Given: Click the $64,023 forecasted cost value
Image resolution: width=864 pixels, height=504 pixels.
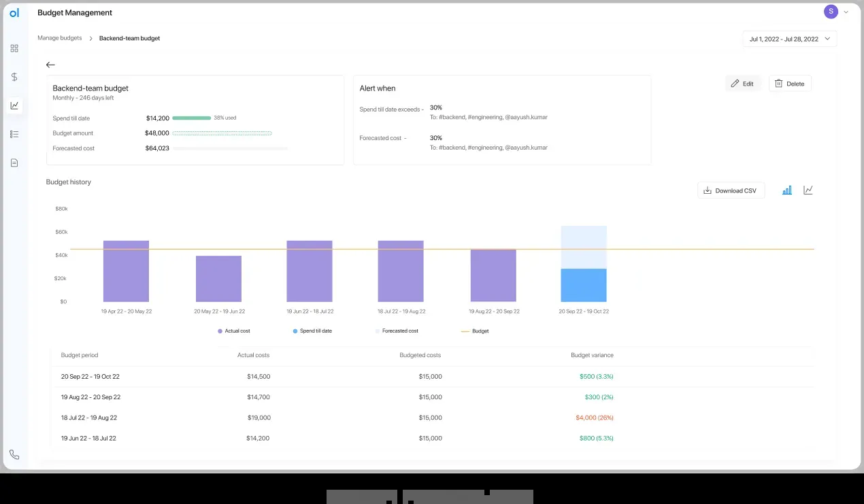Looking at the screenshot, I should click(x=157, y=148).
